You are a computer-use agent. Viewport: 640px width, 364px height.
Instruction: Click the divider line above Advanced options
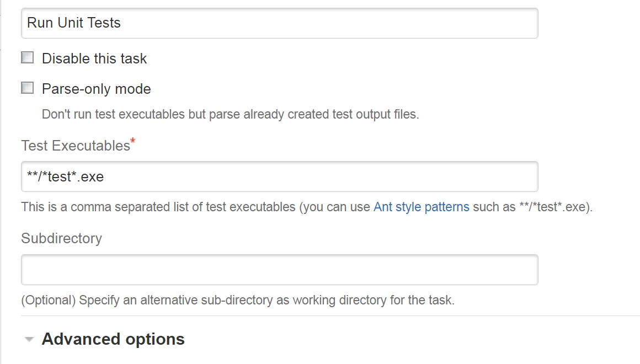[330, 315]
